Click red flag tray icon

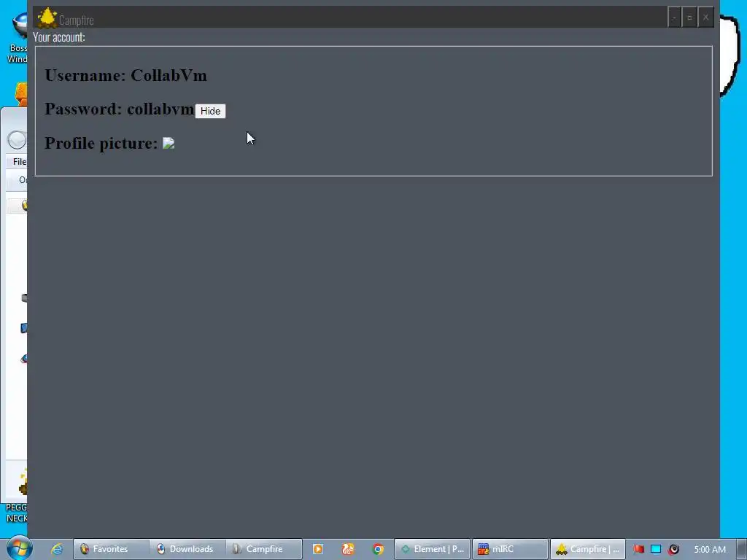click(638, 549)
